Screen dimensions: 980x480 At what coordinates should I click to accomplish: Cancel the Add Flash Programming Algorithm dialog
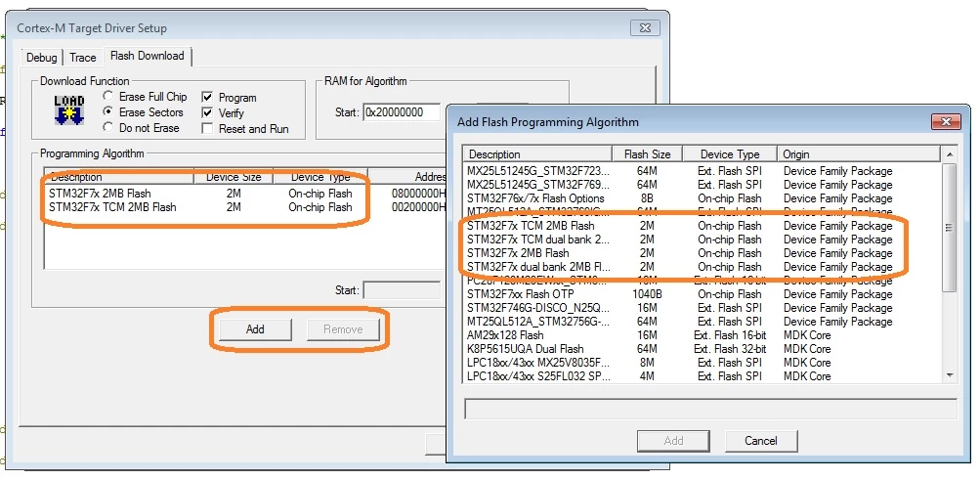(x=760, y=441)
